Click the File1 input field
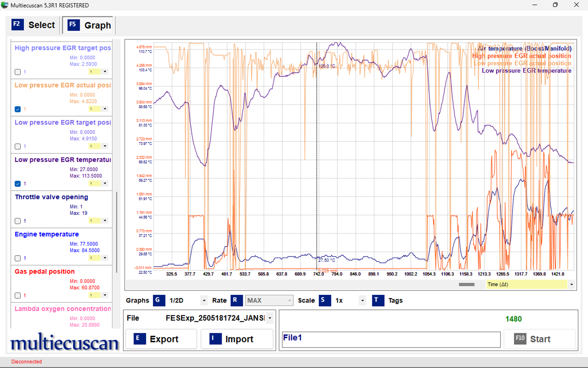Image resolution: width=588 pixels, height=368 pixels. (x=391, y=339)
